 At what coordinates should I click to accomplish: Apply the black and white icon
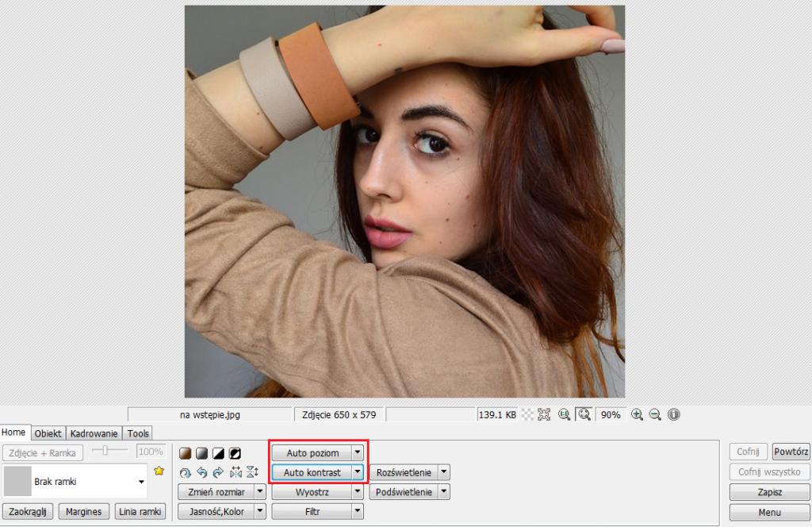(x=218, y=453)
